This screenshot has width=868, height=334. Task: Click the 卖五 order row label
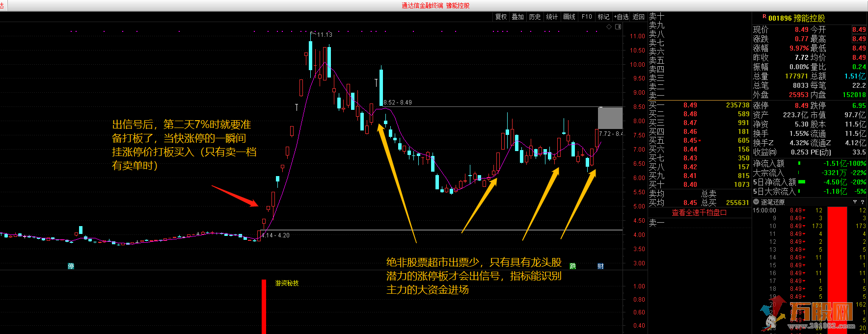coord(656,60)
